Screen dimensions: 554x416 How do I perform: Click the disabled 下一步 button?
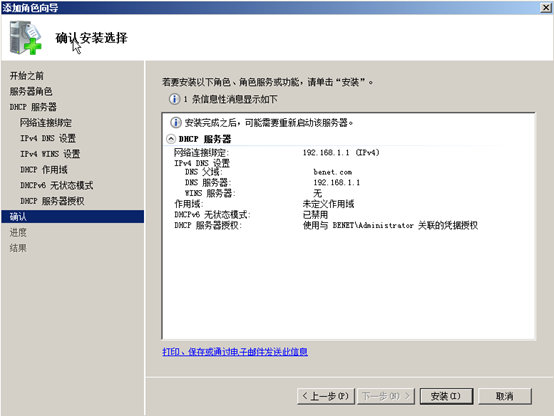coord(386,396)
